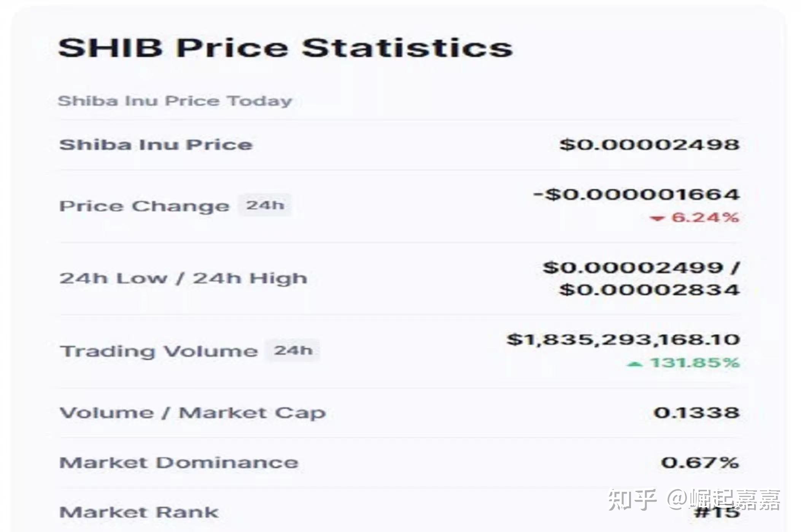Image resolution: width=801 pixels, height=532 pixels.
Task: Select the 0.1338 volume ratio value
Action: coord(696,413)
